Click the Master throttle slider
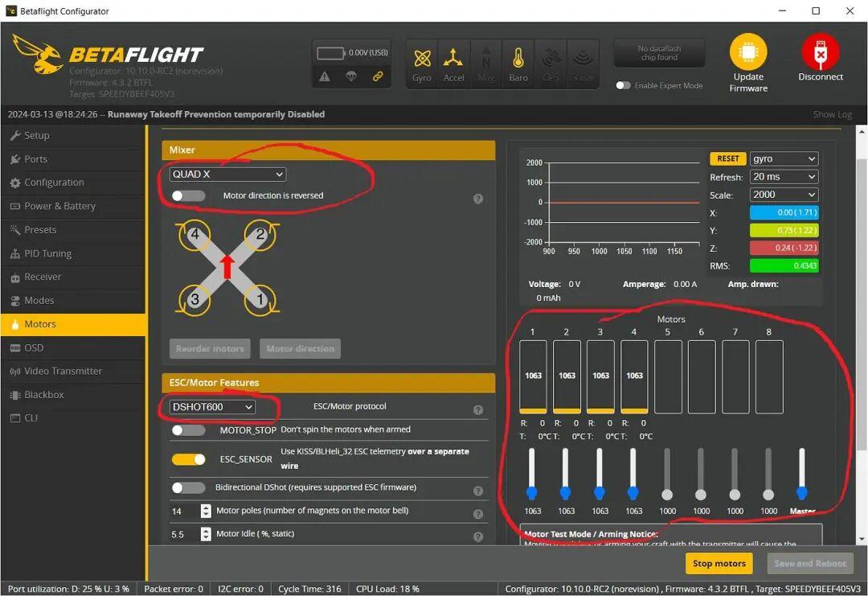Image resolution: width=868 pixels, height=596 pixels. (x=801, y=473)
